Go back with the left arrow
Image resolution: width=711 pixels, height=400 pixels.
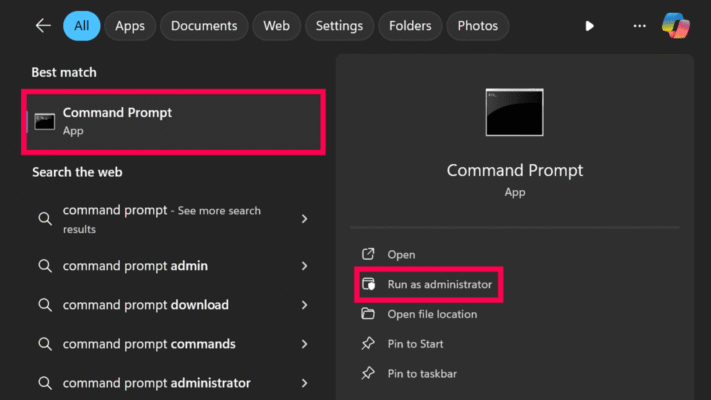43,26
